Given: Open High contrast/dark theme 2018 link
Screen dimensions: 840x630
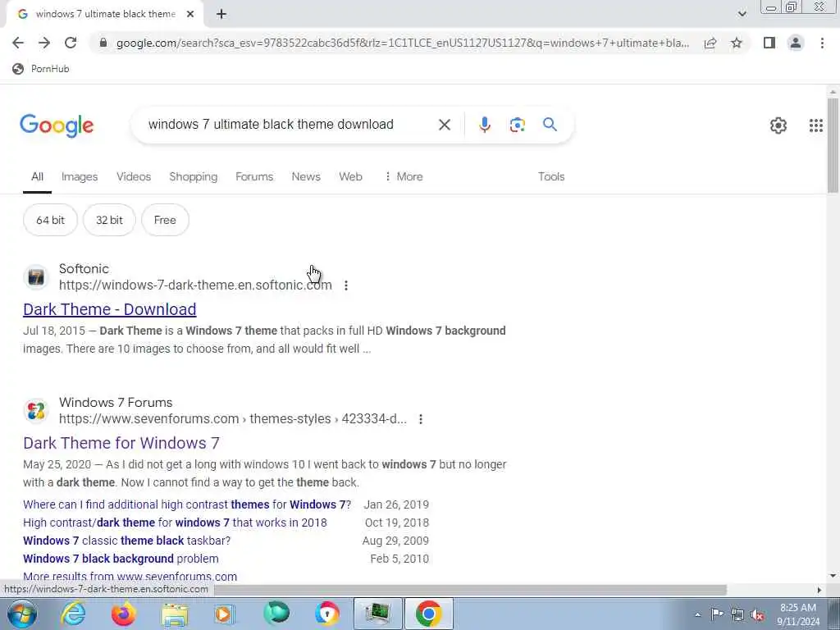Looking at the screenshot, I should [175, 523].
